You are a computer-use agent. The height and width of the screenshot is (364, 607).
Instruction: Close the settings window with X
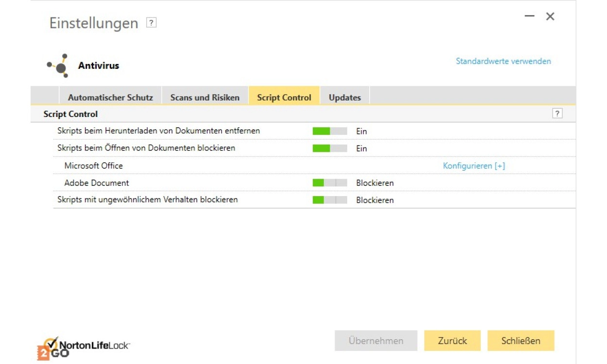pos(550,17)
